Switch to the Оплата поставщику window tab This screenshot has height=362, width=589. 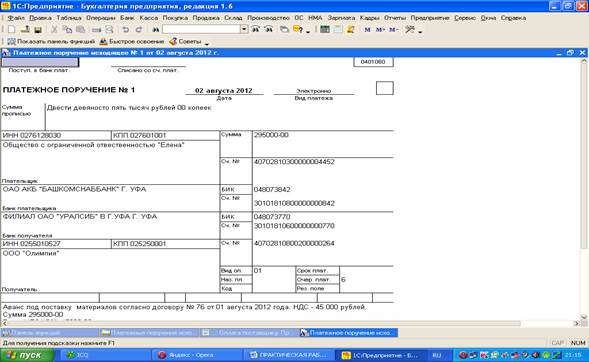[x=249, y=332]
